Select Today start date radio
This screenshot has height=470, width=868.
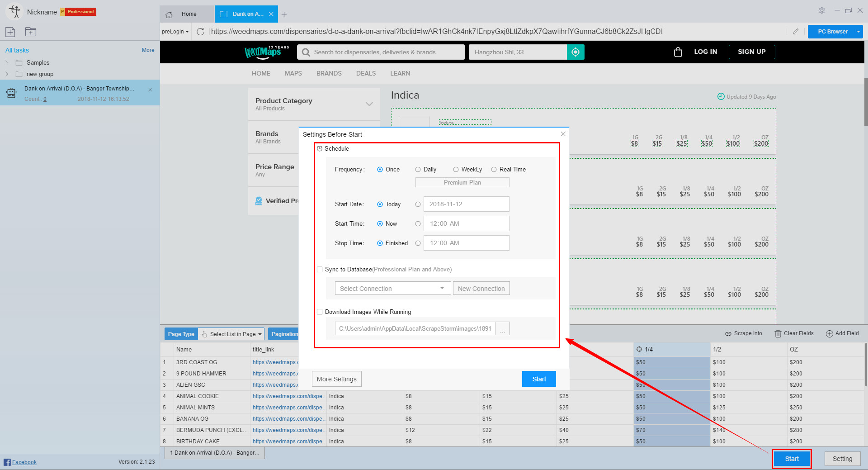380,204
